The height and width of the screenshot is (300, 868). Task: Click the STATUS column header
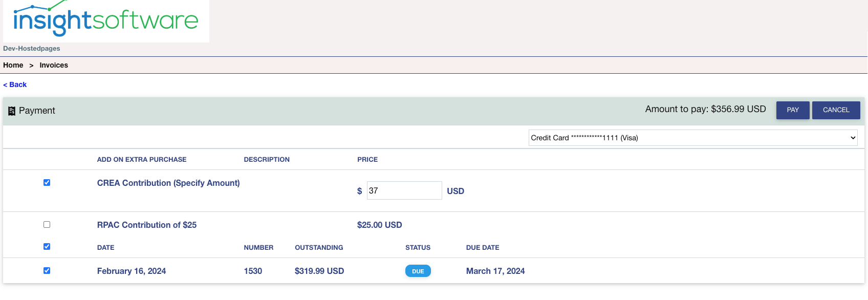point(418,248)
